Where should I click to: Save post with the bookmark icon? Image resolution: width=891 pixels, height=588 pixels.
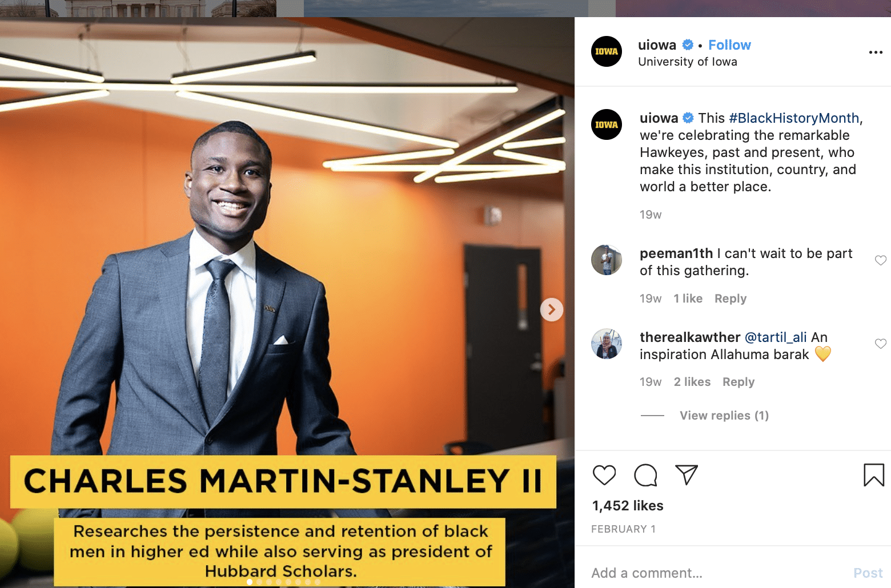click(874, 475)
